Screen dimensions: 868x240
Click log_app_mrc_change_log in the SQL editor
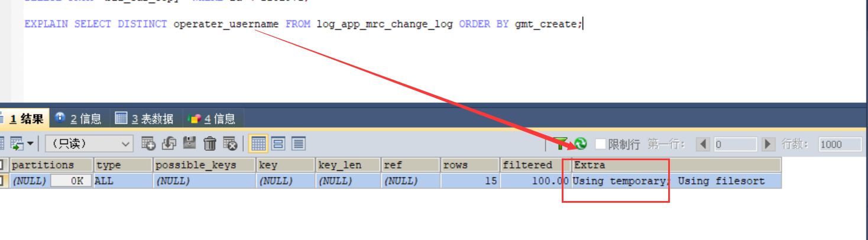(x=384, y=24)
